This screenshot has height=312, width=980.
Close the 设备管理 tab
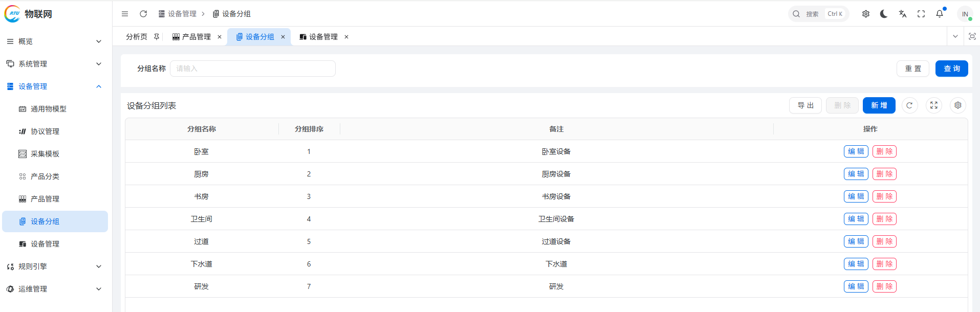pyautogui.click(x=346, y=37)
